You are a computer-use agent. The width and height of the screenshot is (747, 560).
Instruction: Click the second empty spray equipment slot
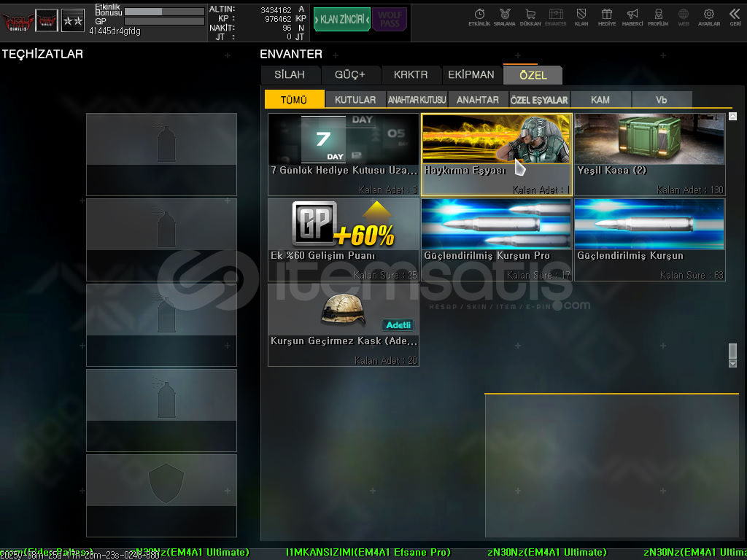(x=161, y=239)
